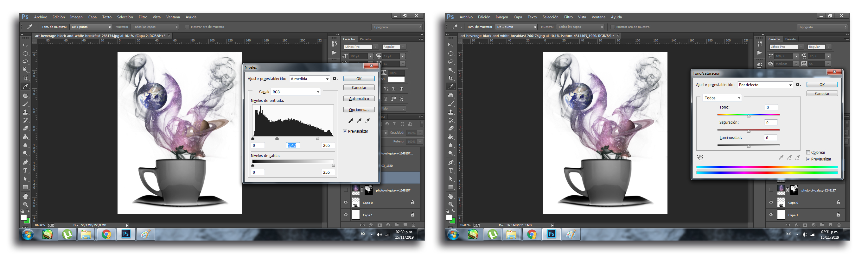The width and height of the screenshot is (868, 257).
Task: Select the Move tool in the left Photoshop window
Action: [x=25, y=45]
